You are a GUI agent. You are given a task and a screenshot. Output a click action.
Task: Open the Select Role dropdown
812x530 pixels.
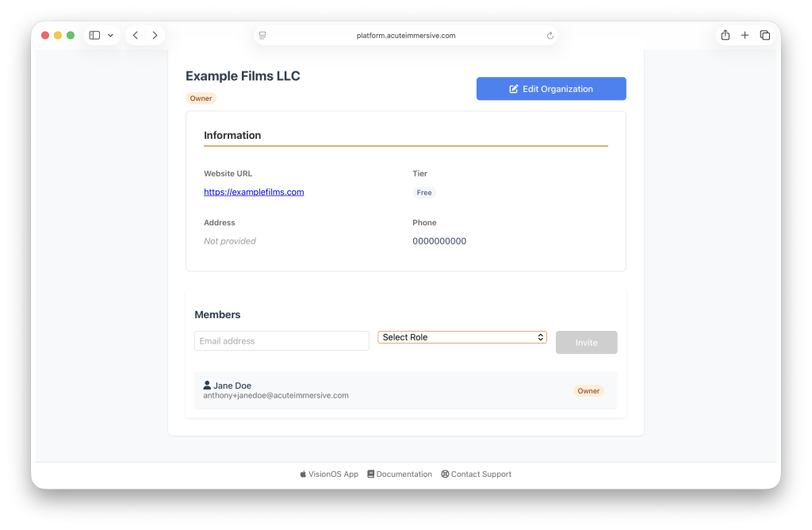(462, 337)
